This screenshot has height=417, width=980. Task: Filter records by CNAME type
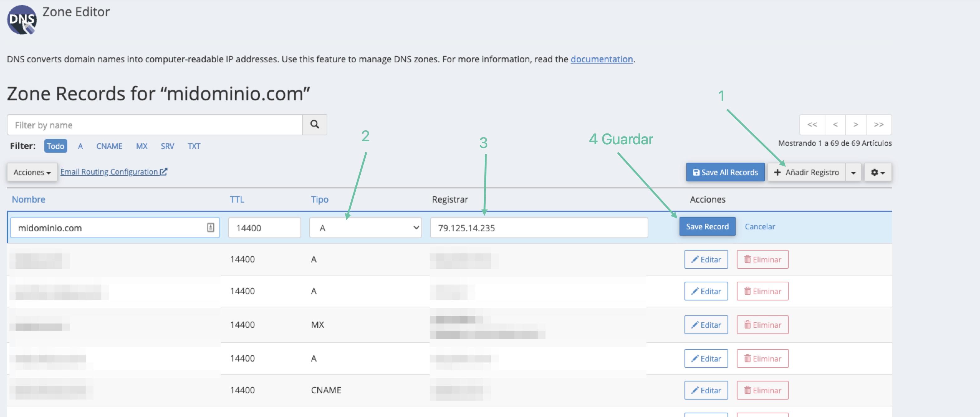click(x=109, y=146)
